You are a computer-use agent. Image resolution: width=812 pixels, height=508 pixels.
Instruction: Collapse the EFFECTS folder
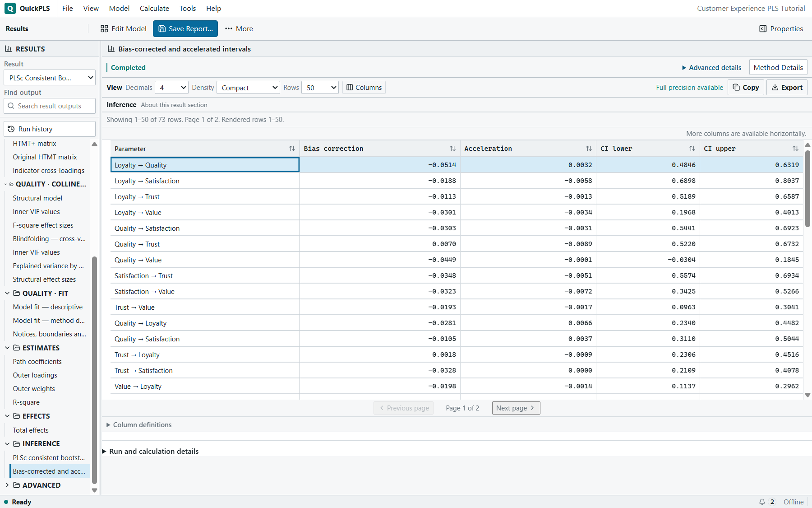(7, 416)
